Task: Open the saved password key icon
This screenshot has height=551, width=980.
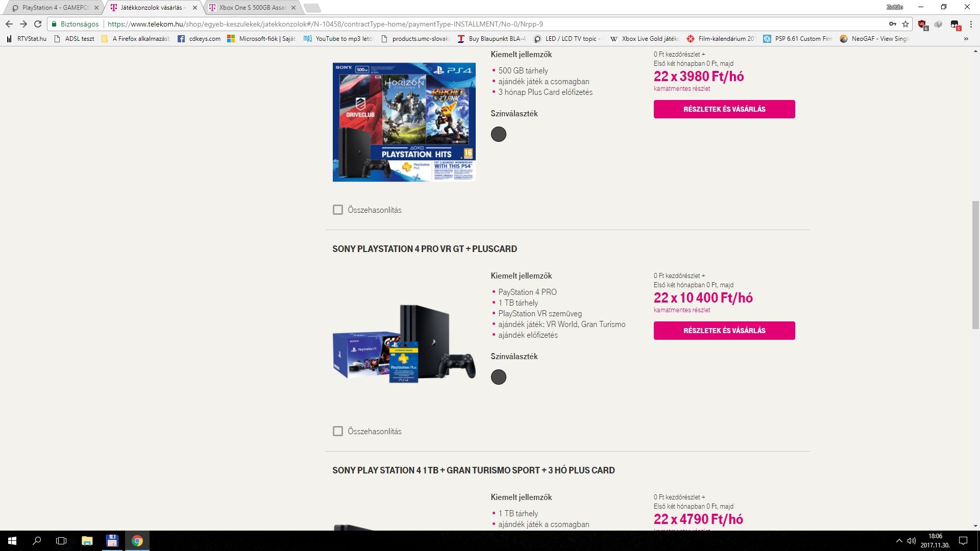Action: (893, 24)
